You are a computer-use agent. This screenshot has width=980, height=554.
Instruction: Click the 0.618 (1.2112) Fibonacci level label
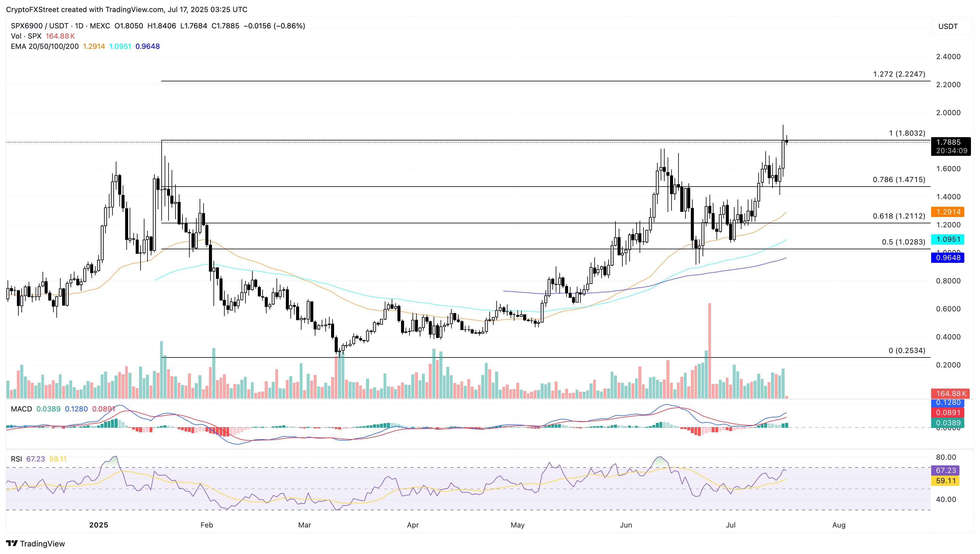click(x=899, y=216)
